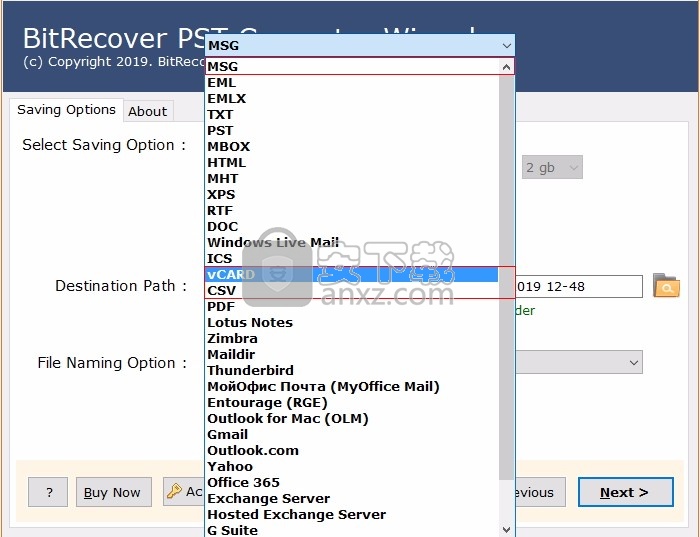Select PDF in the dropdown list

(352, 307)
